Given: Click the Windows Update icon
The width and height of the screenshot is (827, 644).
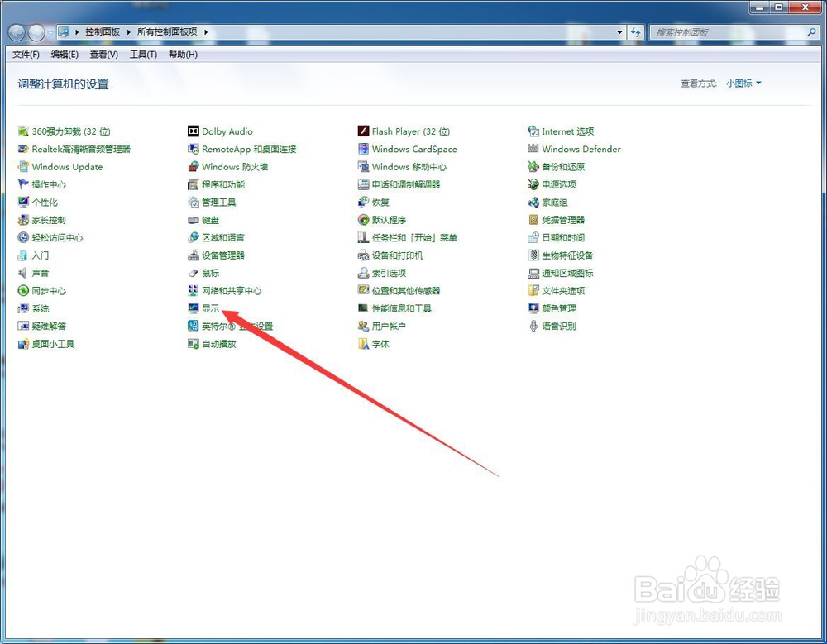Looking at the screenshot, I should coord(22,167).
